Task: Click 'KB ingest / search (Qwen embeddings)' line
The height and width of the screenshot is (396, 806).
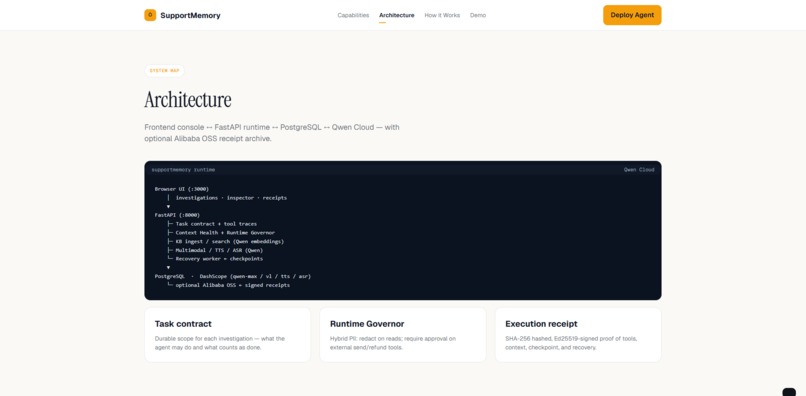Action: click(x=229, y=241)
